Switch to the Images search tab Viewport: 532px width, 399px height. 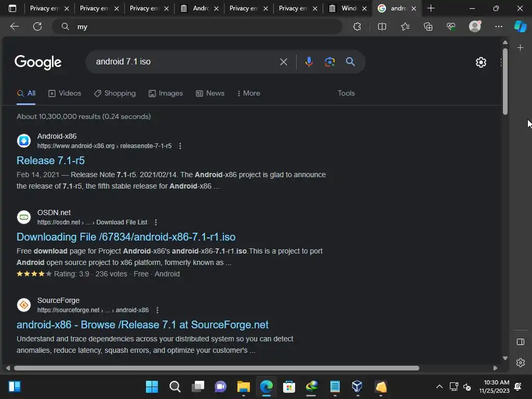pos(166,94)
